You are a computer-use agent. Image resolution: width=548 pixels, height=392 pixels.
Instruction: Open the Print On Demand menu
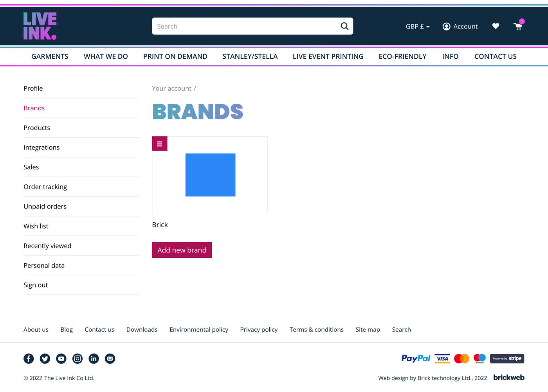(x=175, y=56)
